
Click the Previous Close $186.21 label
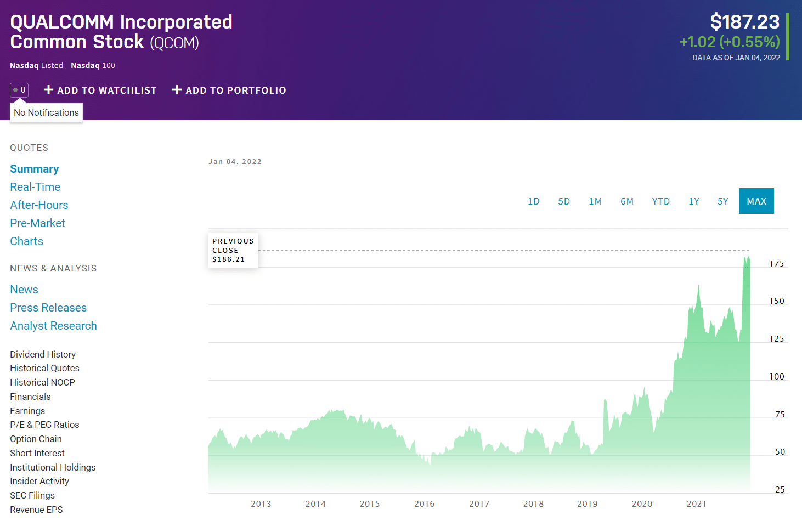click(x=233, y=250)
